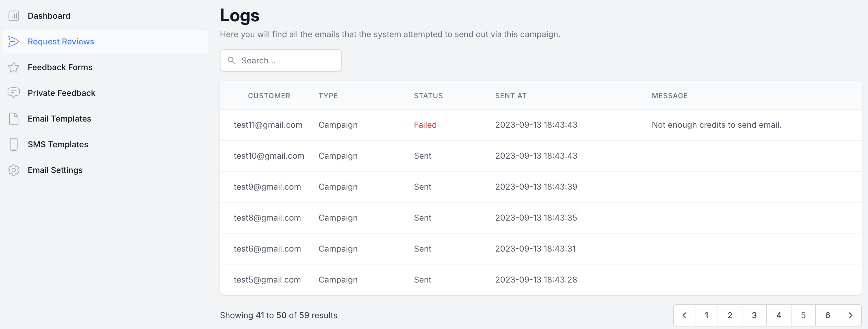Select page 3 in pagination
This screenshot has height=329, width=868.
(x=754, y=315)
